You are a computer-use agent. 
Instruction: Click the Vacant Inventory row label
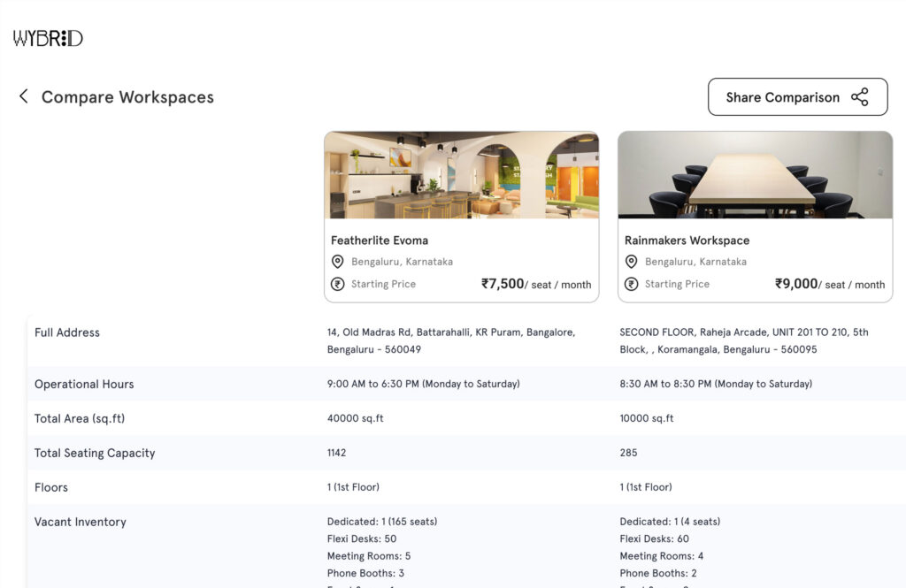click(81, 522)
